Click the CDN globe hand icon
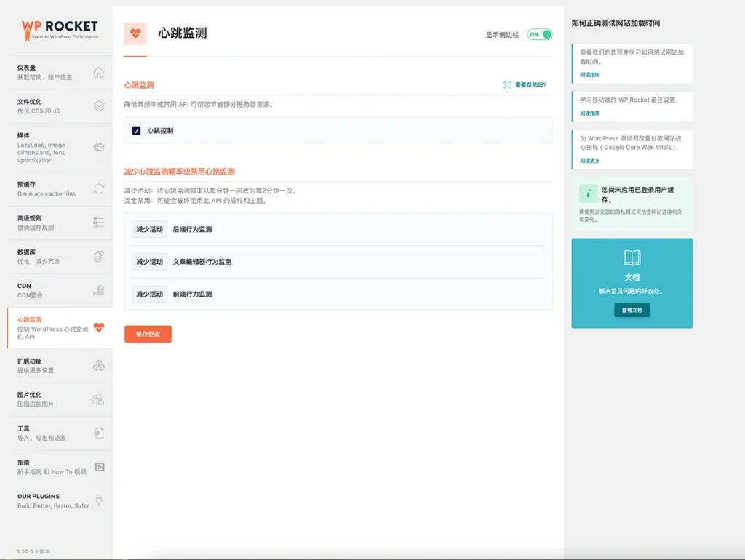This screenshot has width=745, height=560. click(x=99, y=291)
